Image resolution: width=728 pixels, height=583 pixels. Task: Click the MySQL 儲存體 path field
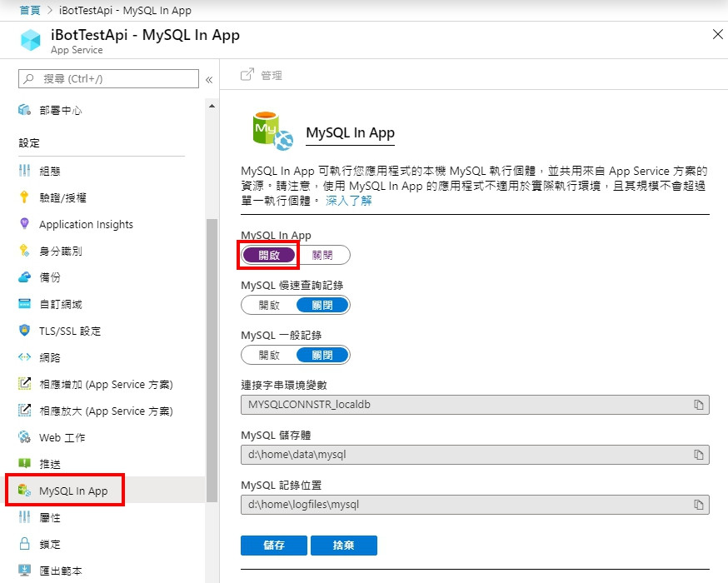475,455
